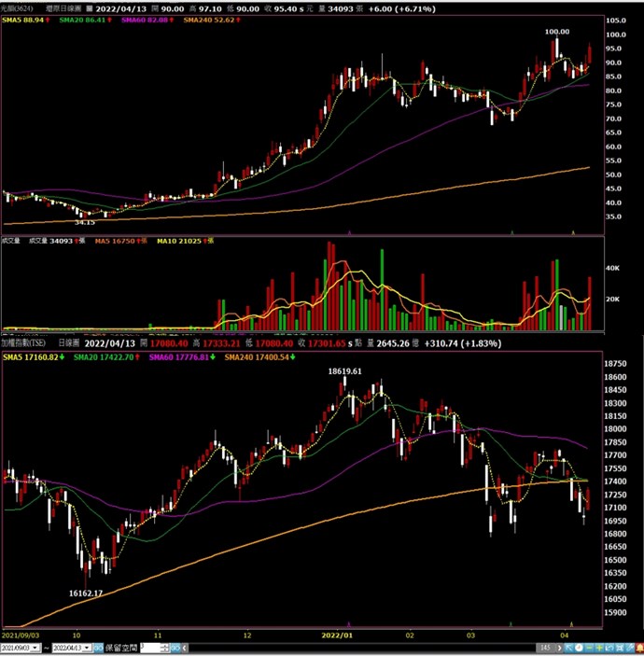Open alerts with the red bell icon

(639, 647)
